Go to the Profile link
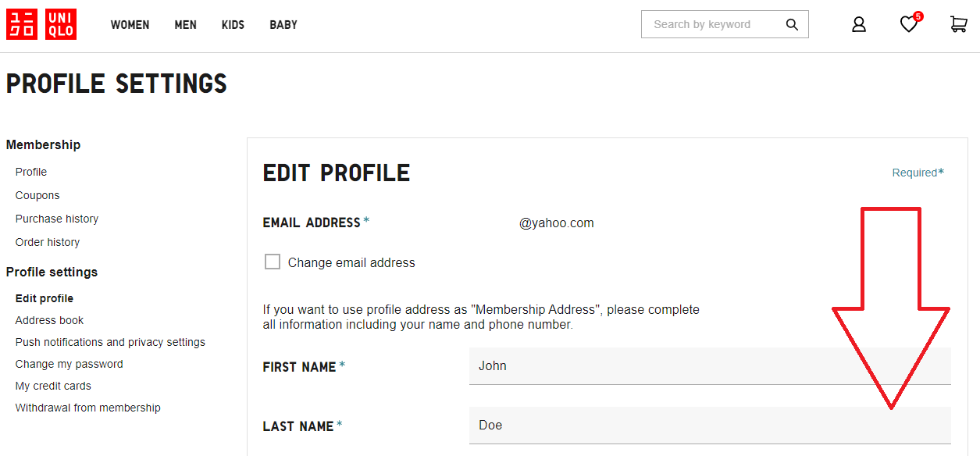 coord(31,172)
